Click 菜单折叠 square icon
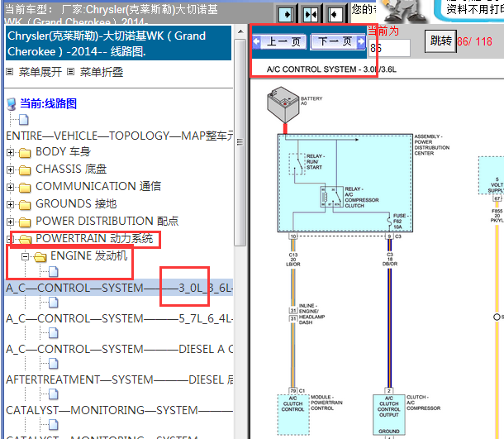This screenshot has width=504, height=439. pos(71,72)
